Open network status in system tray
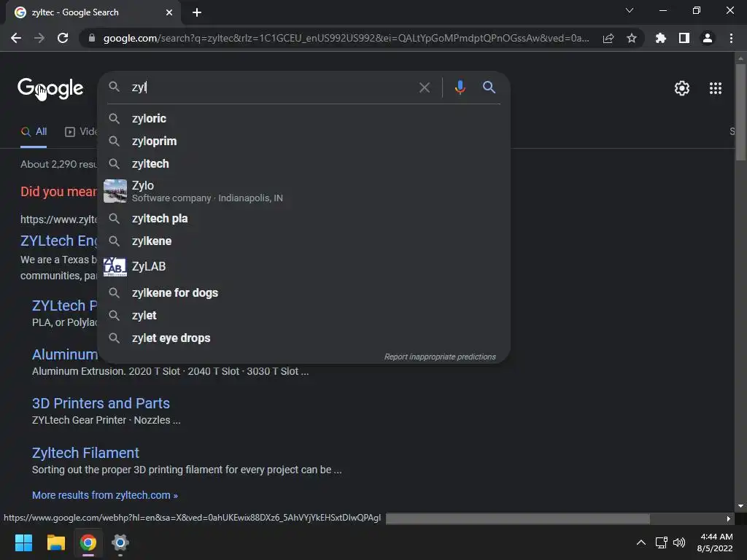The image size is (747, 560). click(661, 542)
